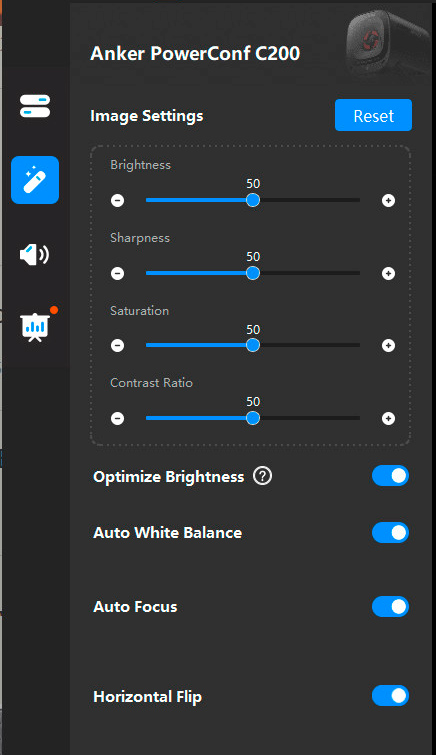The image size is (436, 755).
Task: Toggle the Auto Focus switch
Action: pos(390,607)
